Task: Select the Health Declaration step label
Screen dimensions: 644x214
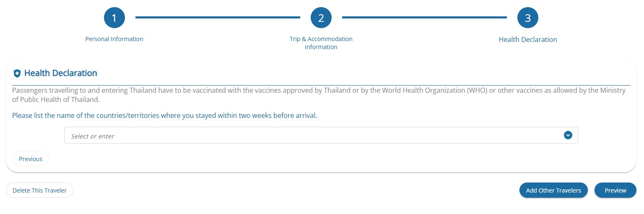Action: pos(528,39)
